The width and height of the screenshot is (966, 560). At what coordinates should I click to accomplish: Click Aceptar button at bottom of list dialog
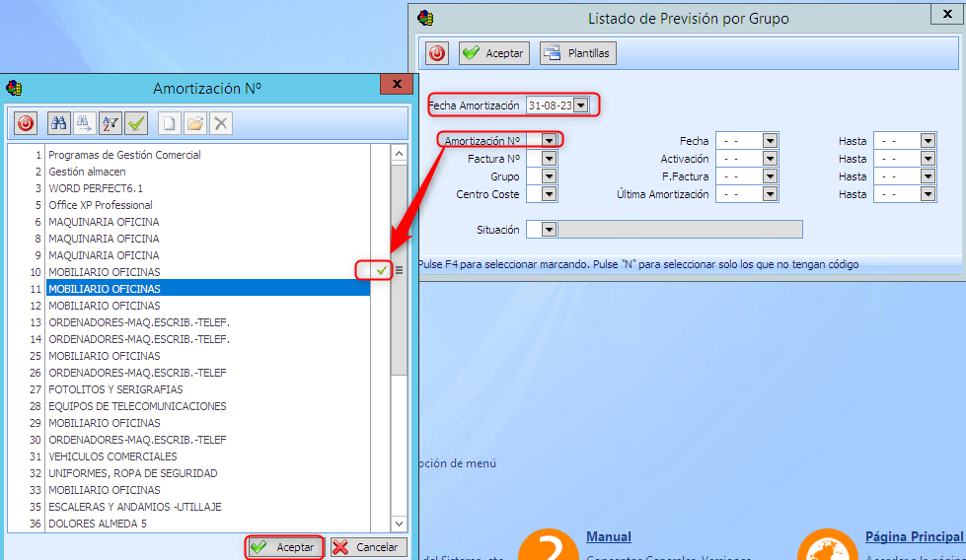284,547
